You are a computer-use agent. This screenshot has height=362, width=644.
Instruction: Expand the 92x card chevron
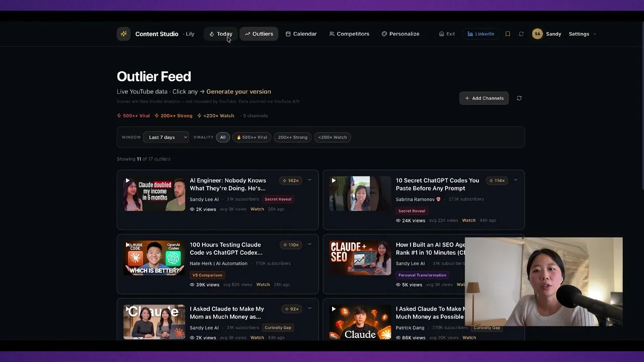click(x=309, y=309)
